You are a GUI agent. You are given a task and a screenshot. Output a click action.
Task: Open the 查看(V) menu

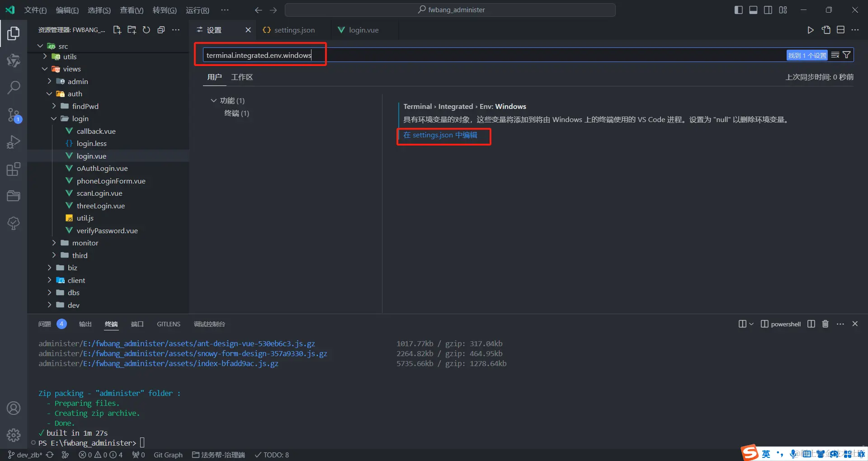pyautogui.click(x=132, y=10)
